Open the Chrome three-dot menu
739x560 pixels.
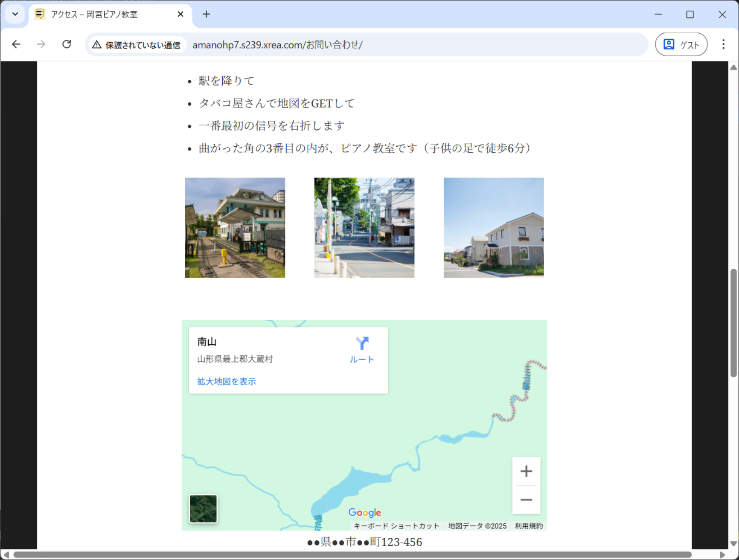tap(723, 44)
